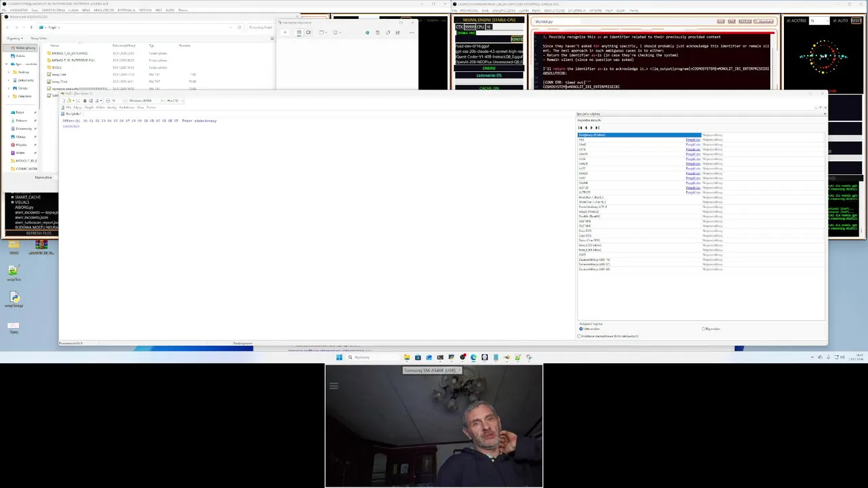
Task: Open Analiza menu in HxD
Action: coord(112,107)
